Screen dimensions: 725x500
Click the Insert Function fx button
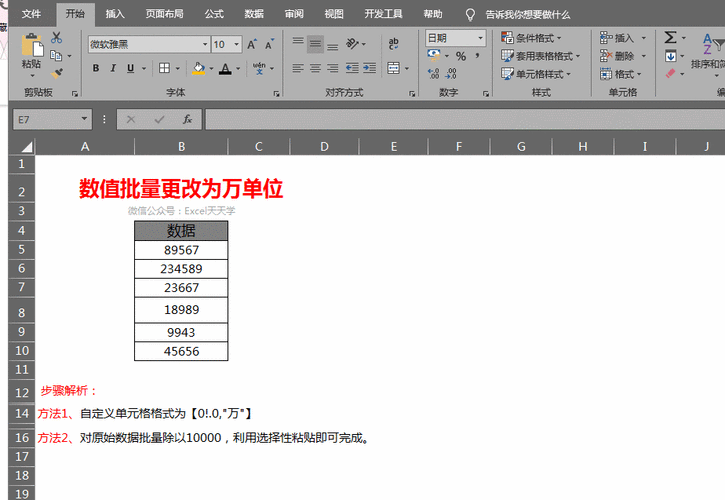click(x=187, y=119)
